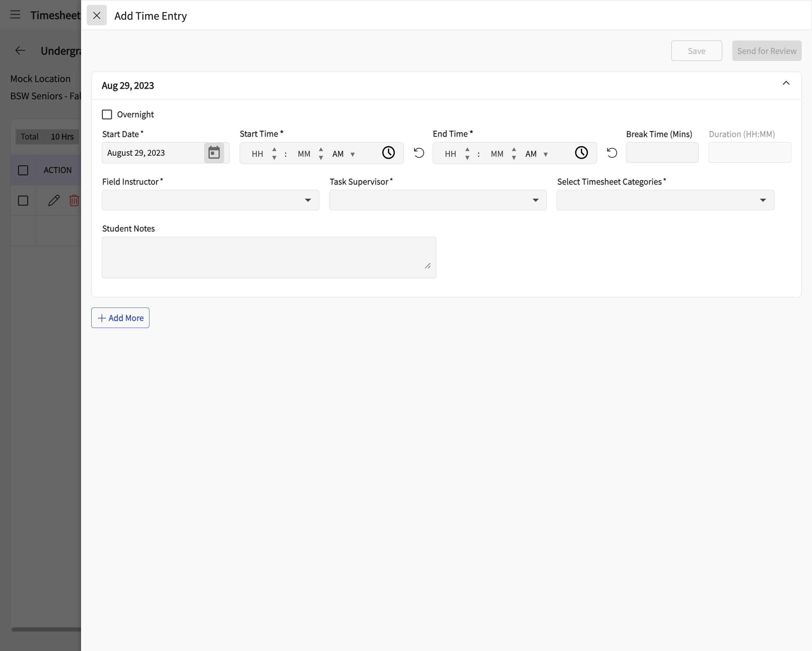Open the End Time clock picker
This screenshot has height=651, width=812.
(x=581, y=153)
